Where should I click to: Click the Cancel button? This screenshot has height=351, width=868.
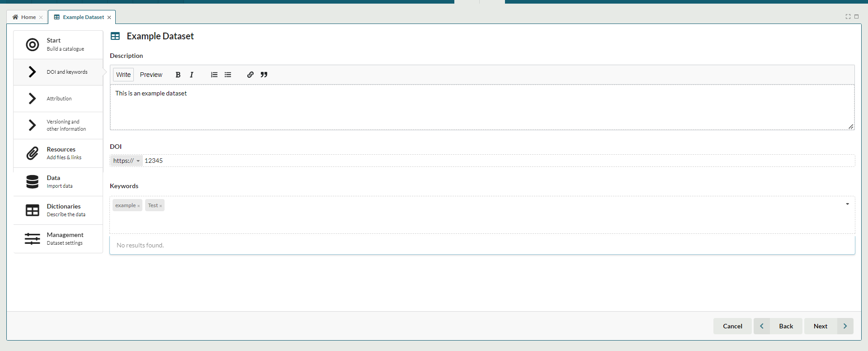pos(732,326)
